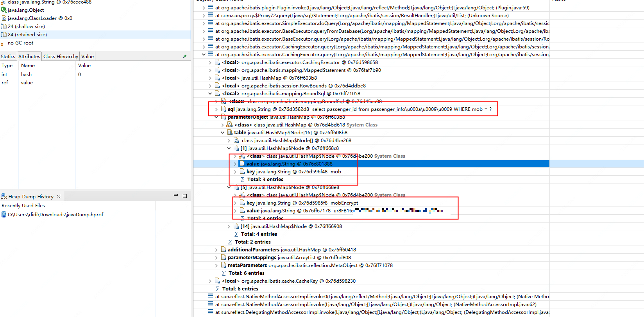Click java.lang.ClassLoader @ 0x0 icon
This screenshot has width=644, height=317.
click(x=4, y=18)
